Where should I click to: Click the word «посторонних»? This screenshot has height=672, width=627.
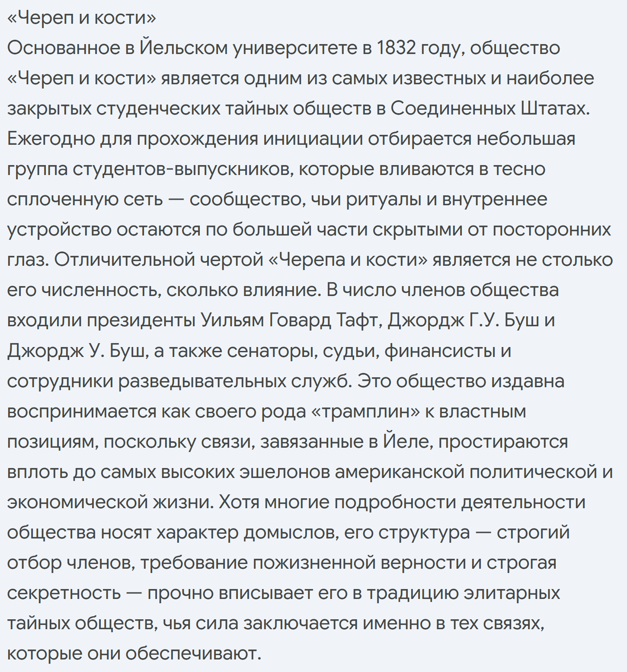click(552, 230)
